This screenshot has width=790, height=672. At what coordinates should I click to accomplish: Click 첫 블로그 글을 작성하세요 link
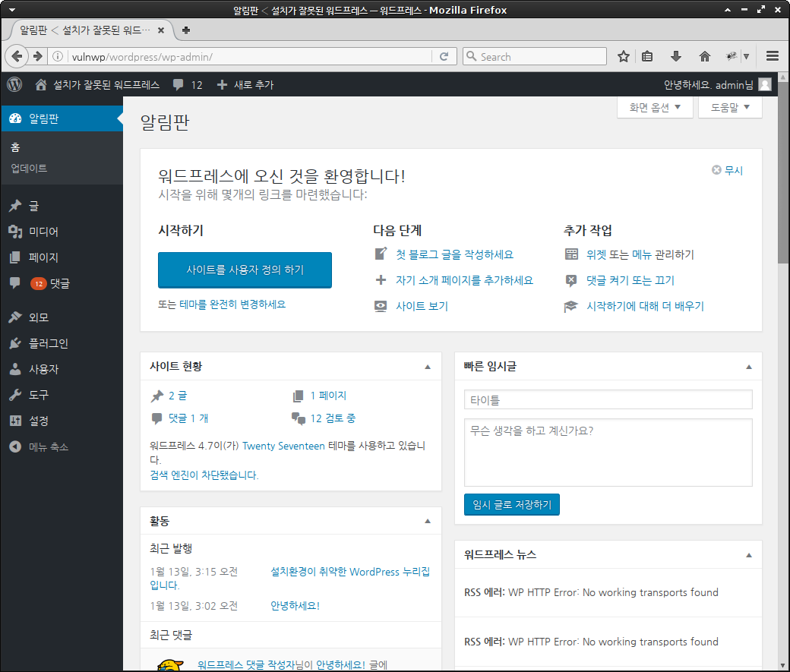coord(454,254)
